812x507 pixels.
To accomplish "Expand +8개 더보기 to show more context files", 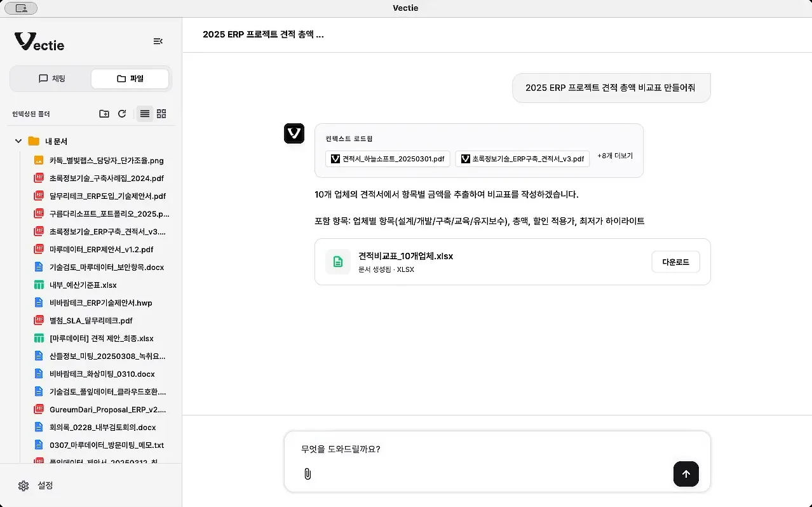I will click(x=614, y=155).
